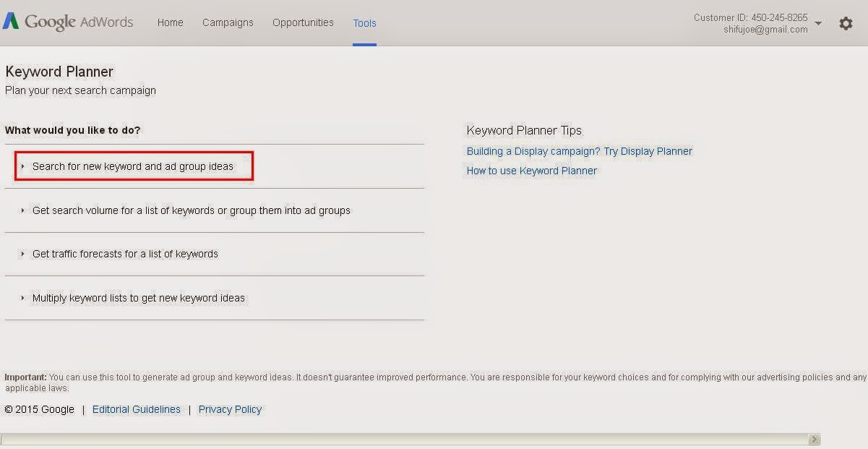The height and width of the screenshot is (449, 868).
Task: Click the horizontal scrollbar right arrow
Action: [814, 439]
